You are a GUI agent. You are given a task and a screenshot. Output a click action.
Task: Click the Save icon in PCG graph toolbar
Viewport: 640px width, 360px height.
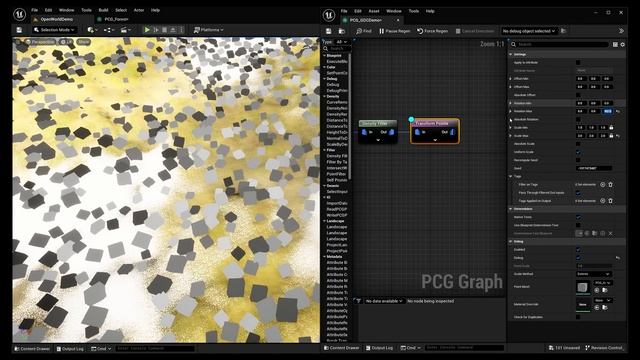[x=329, y=31]
